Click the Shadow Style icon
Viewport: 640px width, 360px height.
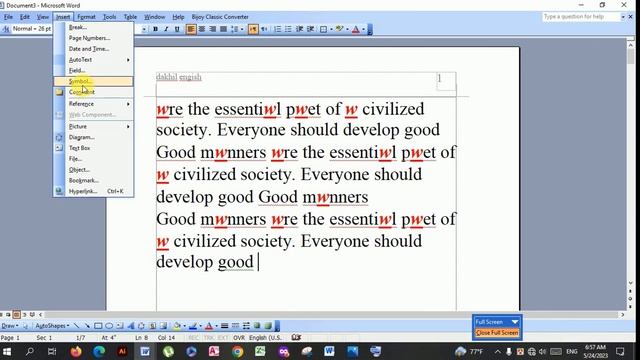(257, 326)
